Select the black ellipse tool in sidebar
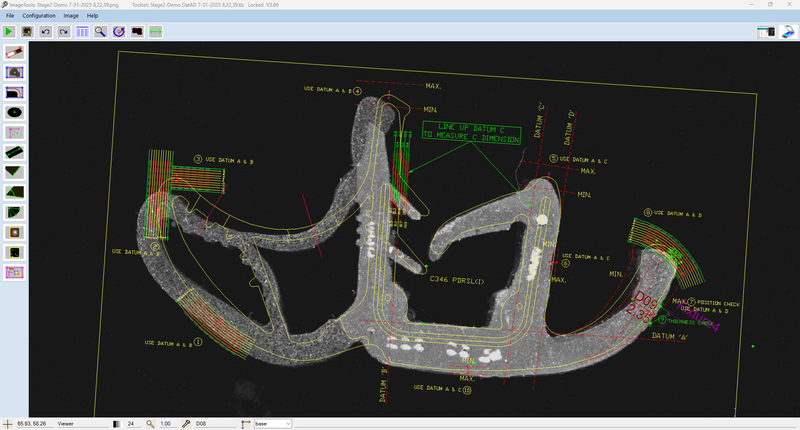The image size is (800, 430). pyautogui.click(x=15, y=112)
